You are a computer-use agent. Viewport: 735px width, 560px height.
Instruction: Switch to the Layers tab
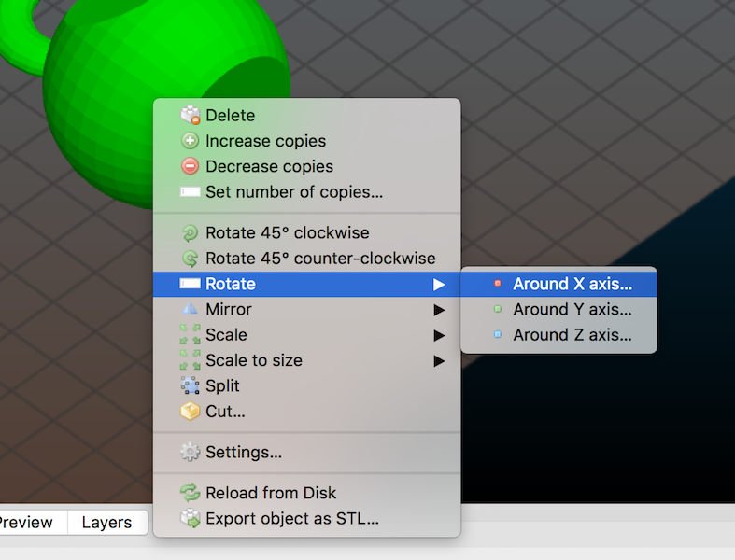point(106,523)
